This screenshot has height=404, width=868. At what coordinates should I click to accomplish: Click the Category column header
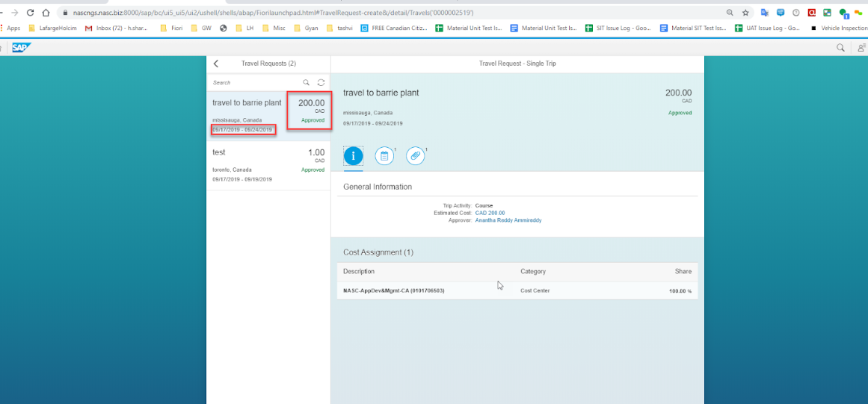(x=533, y=271)
